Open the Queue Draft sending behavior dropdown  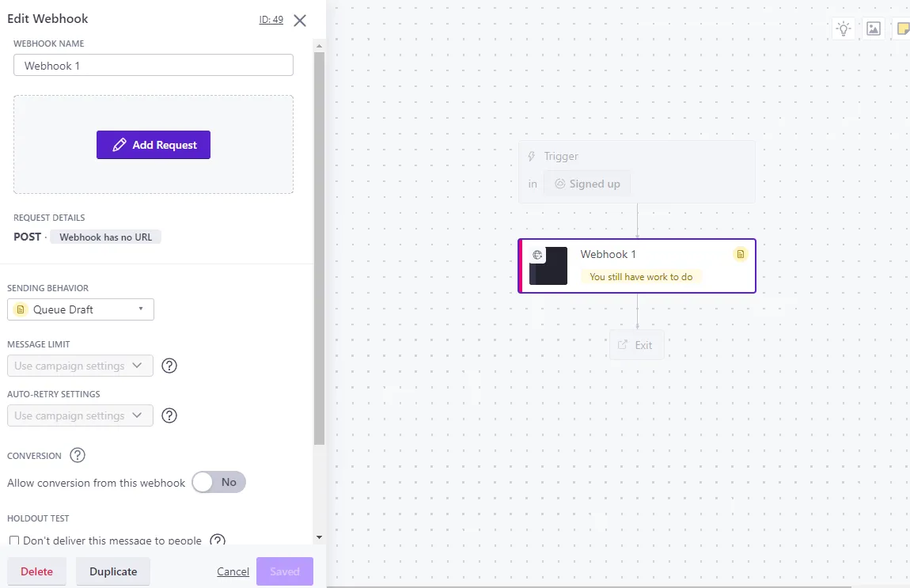(x=80, y=309)
